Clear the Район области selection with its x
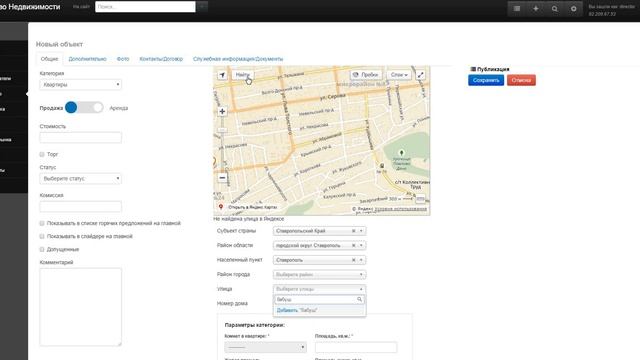640x360 pixels. [353, 246]
